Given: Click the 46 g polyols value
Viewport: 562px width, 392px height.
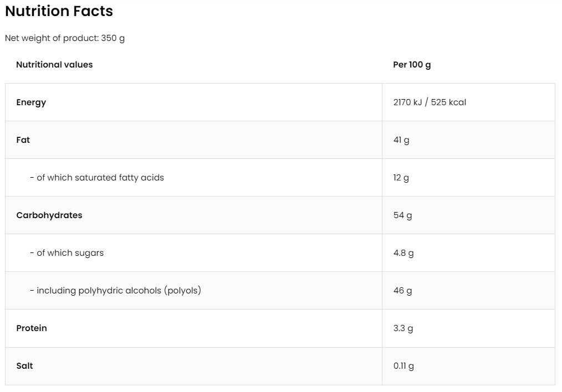Looking at the screenshot, I should click(x=402, y=290).
